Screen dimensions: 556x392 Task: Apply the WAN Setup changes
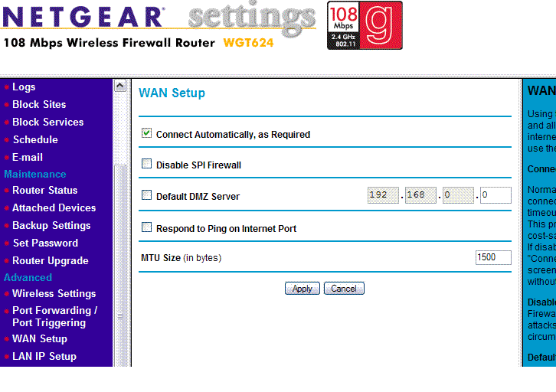click(302, 289)
